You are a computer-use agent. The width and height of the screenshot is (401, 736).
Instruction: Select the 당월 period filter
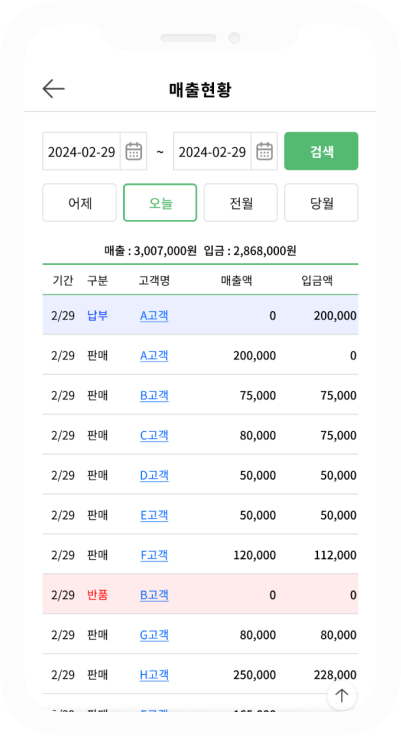click(x=321, y=202)
